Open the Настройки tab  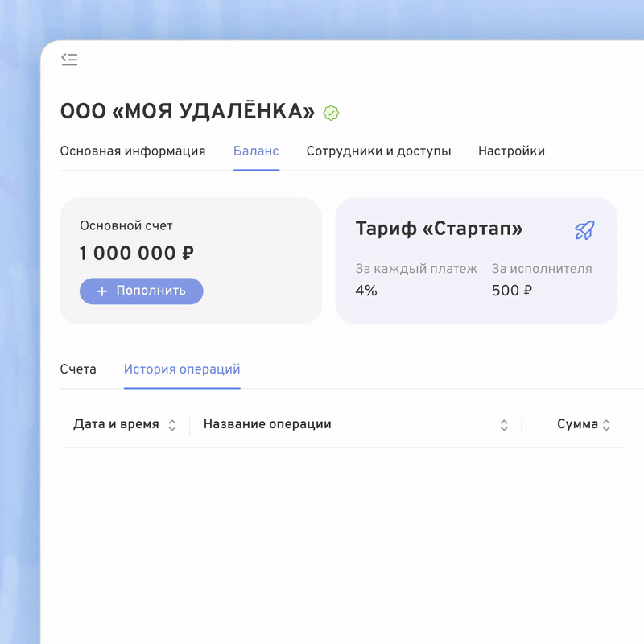(511, 151)
